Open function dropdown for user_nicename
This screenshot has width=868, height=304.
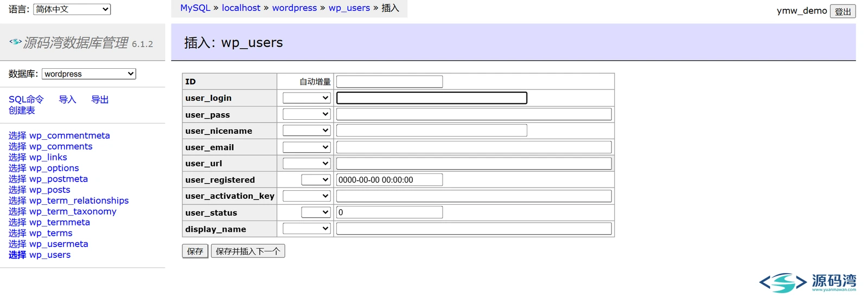tap(307, 131)
